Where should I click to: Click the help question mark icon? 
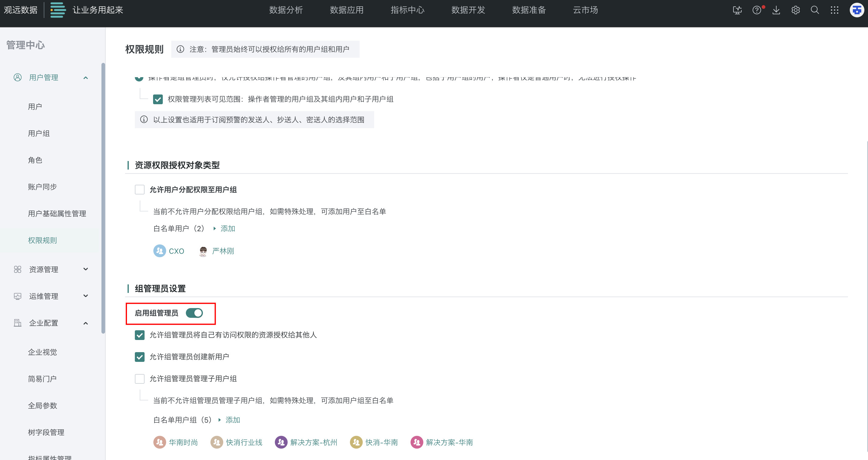757,10
